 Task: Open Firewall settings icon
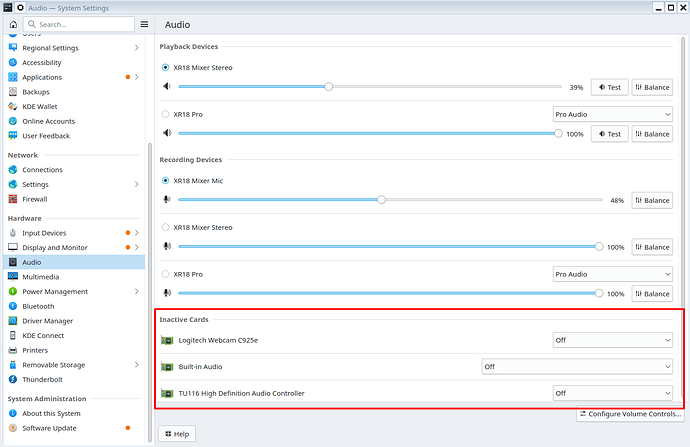[x=13, y=199]
